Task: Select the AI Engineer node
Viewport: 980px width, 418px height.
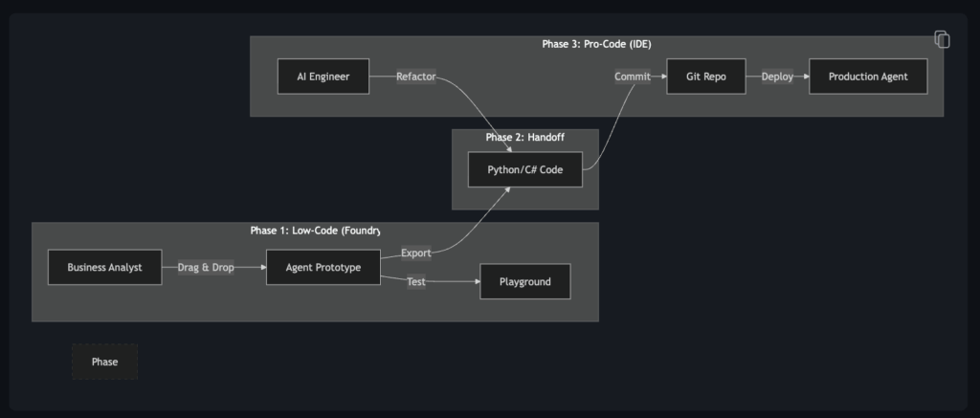Action: (x=323, y=77)
